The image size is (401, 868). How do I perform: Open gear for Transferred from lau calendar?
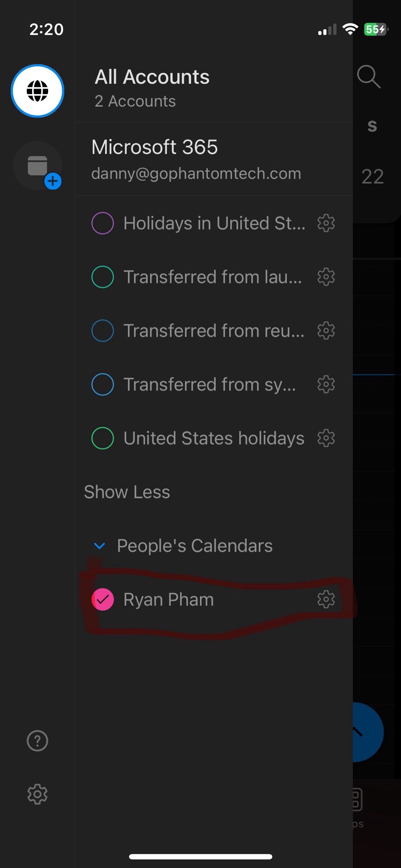(326, 277)
